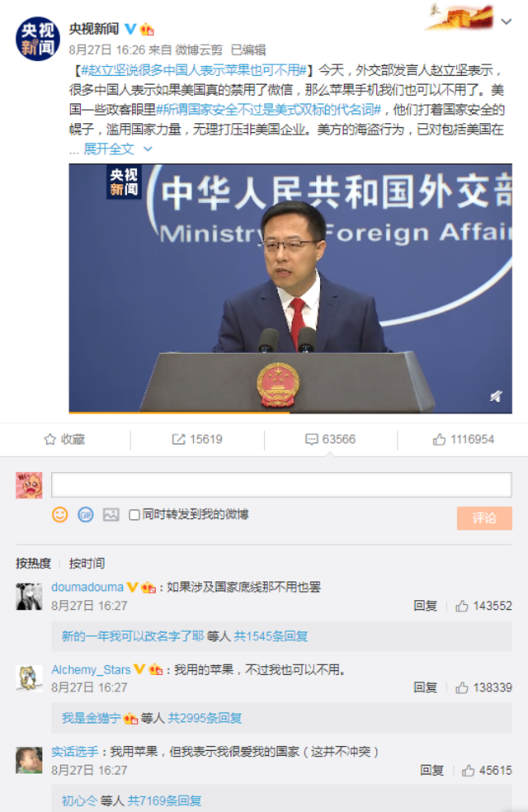The image size is (528, 812).
Task: Expand 共1545条回复 replies thread
Action: (271, 636)
